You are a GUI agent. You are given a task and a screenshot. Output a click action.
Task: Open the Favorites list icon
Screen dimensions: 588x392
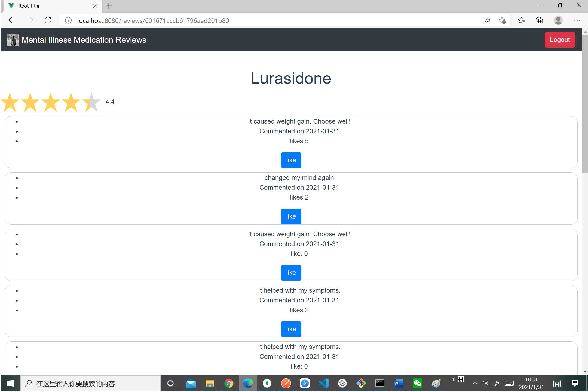pyautogui.click(x=521, y=20)
